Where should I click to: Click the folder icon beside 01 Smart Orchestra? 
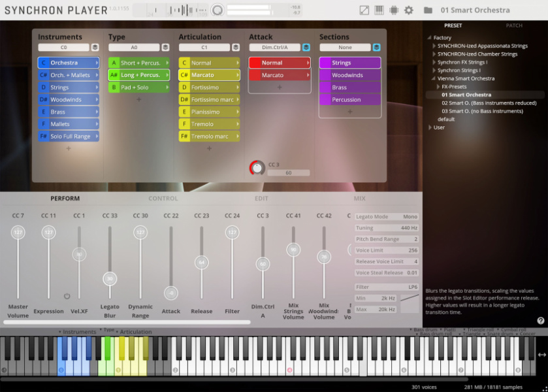(428, 10)
